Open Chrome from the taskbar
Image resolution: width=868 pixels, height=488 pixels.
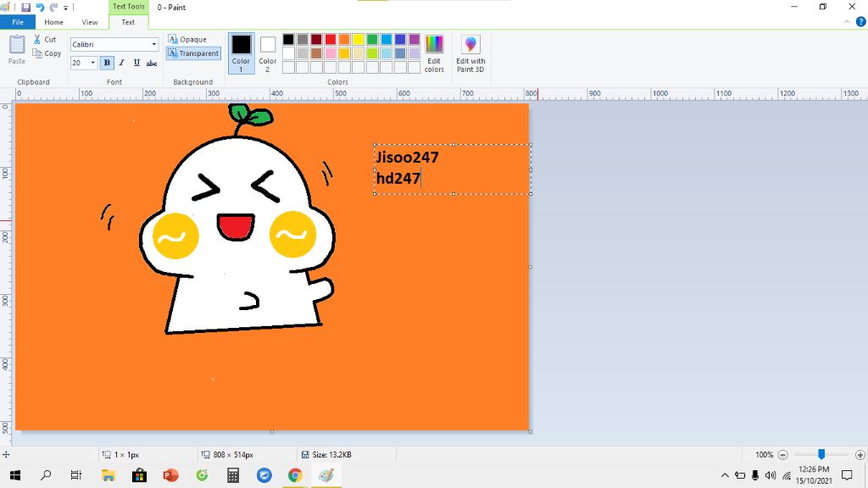pyautogui.click(x=295, y=475)
